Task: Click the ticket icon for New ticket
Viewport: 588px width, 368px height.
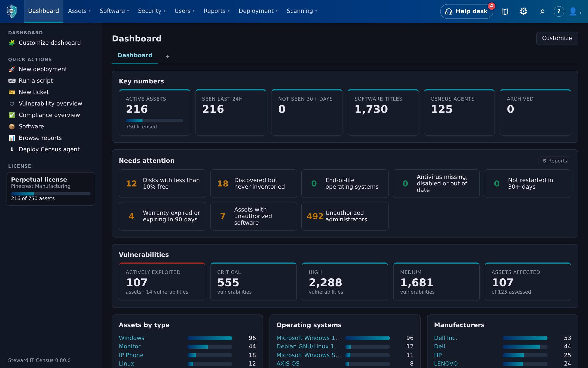Action: click(12, 92)
